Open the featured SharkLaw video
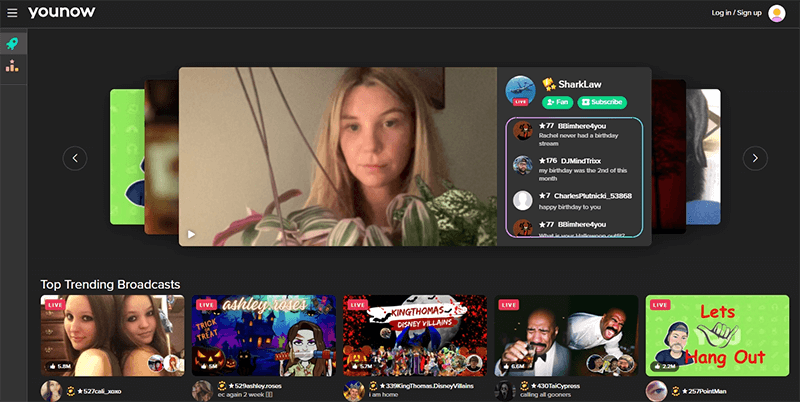Image resolution: width=800 pixels, height=402 pixels. click(x=338, y=157)
